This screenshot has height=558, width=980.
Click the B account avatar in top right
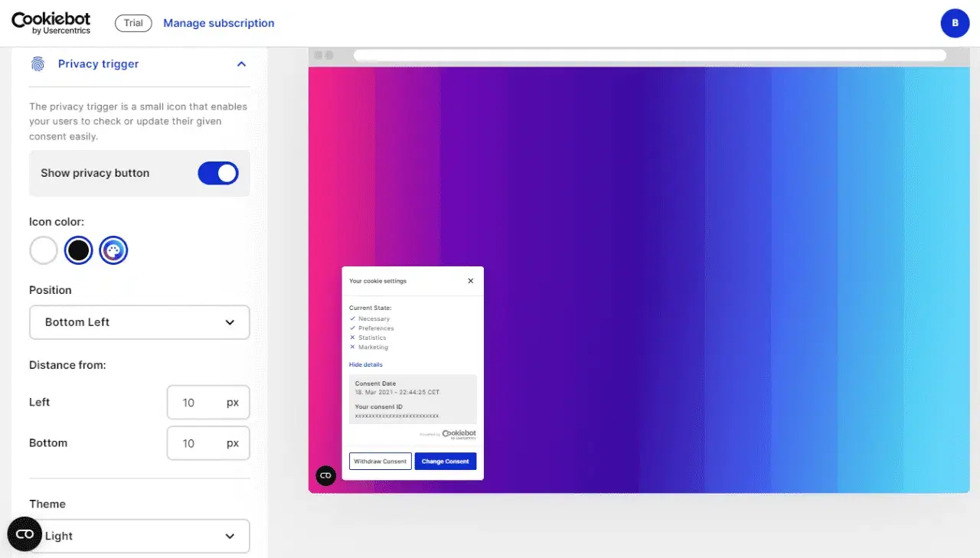tap(955, 23)
